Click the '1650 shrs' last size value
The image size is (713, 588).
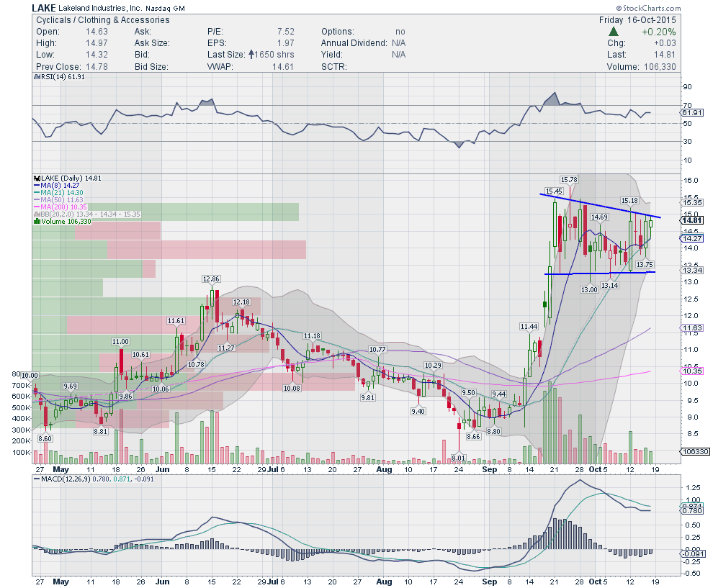coord(274,55)
